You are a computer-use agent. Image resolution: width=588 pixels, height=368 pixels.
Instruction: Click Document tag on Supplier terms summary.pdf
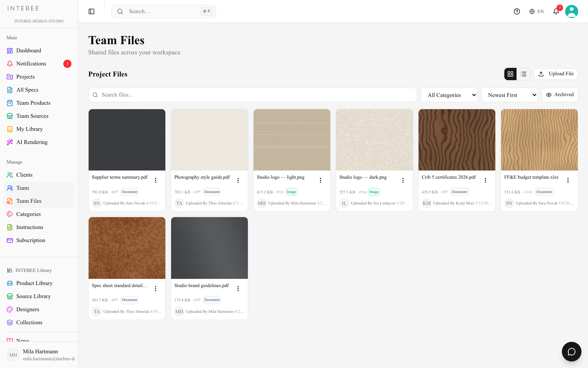[129, 192]
